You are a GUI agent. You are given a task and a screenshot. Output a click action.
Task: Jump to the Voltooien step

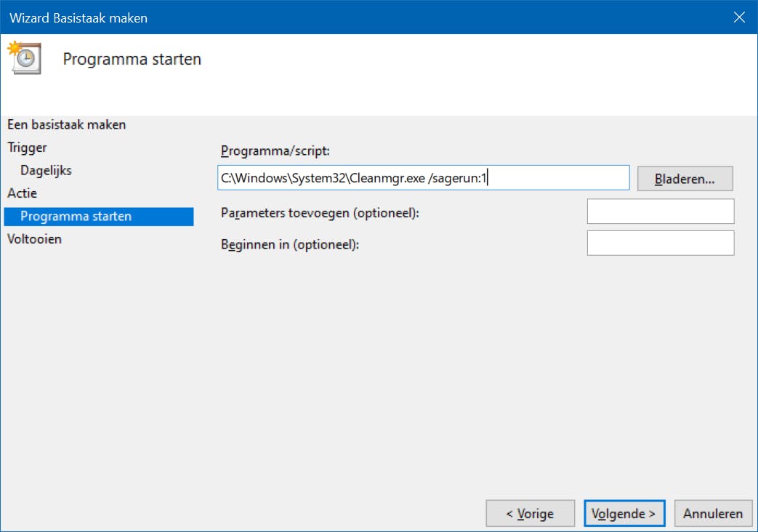(34, 239)
